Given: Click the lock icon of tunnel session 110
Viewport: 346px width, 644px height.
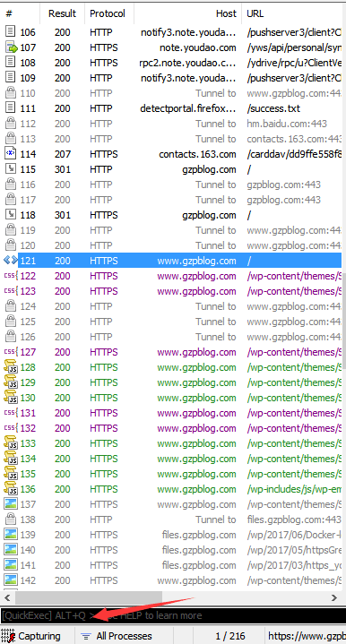Looking at the screenshot, I should [10, 93].
